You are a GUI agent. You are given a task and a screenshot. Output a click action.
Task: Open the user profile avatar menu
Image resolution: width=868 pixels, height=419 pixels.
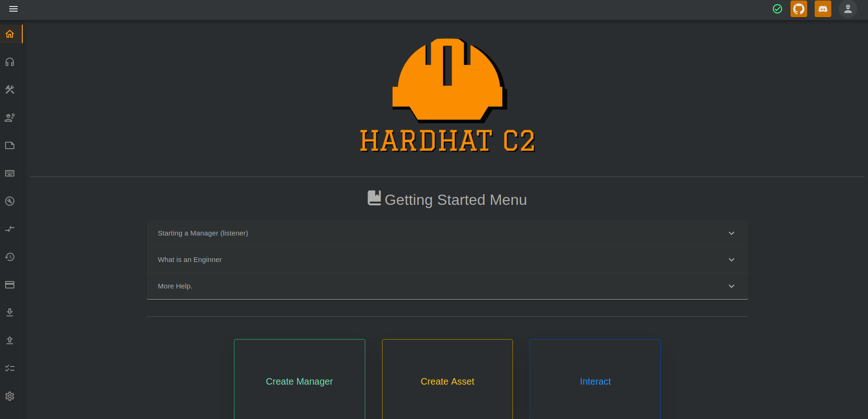(848, 9)
